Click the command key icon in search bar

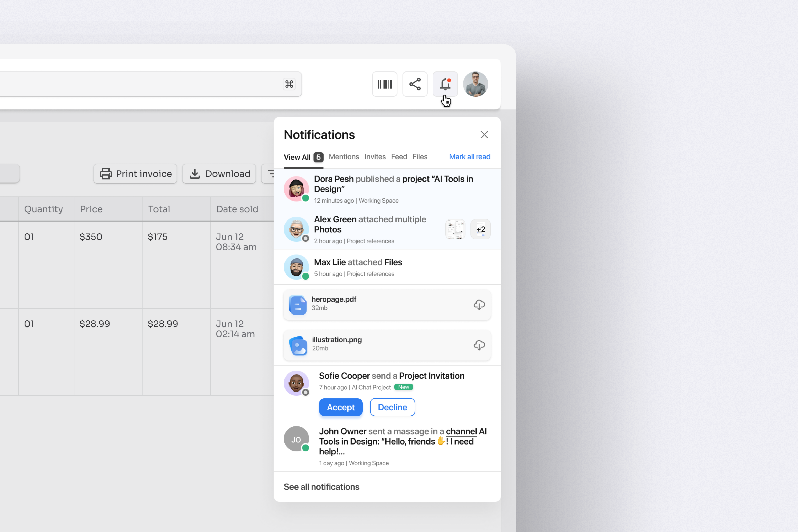(x=289, y=84)
